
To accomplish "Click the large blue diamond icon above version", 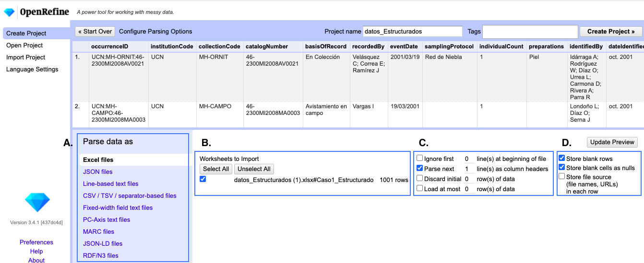I will point(37,203).
